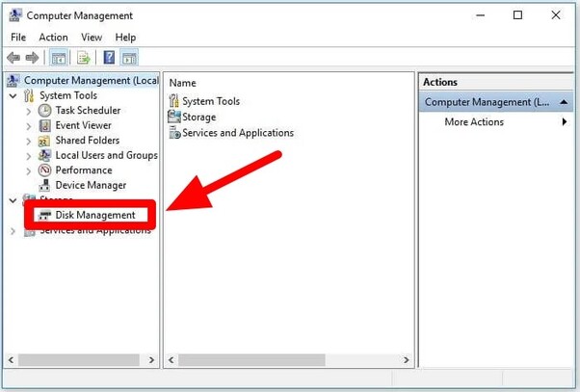Close the Computer Management window

pyautogui.click(x=556, y=15)
